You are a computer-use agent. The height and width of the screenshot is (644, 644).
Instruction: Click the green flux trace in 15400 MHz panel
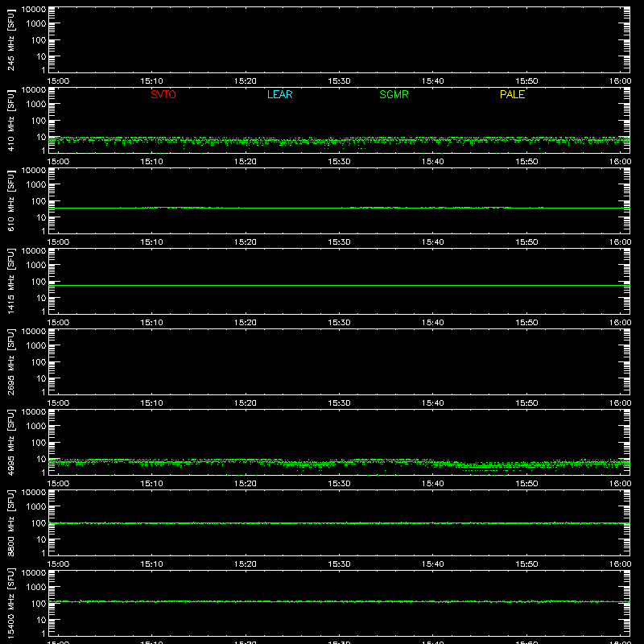click(339, 601)
